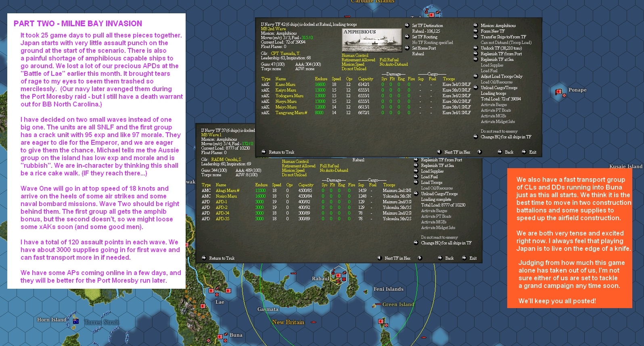
Task: Click Change HQ arrow in TF 37 panel
Action: click(416, 243)
